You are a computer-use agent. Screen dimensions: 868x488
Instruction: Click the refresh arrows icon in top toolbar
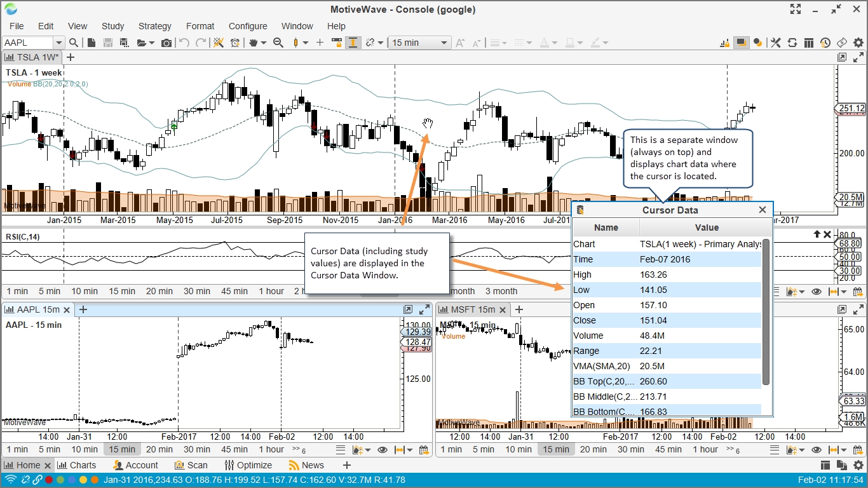click(x=792, y=43)
